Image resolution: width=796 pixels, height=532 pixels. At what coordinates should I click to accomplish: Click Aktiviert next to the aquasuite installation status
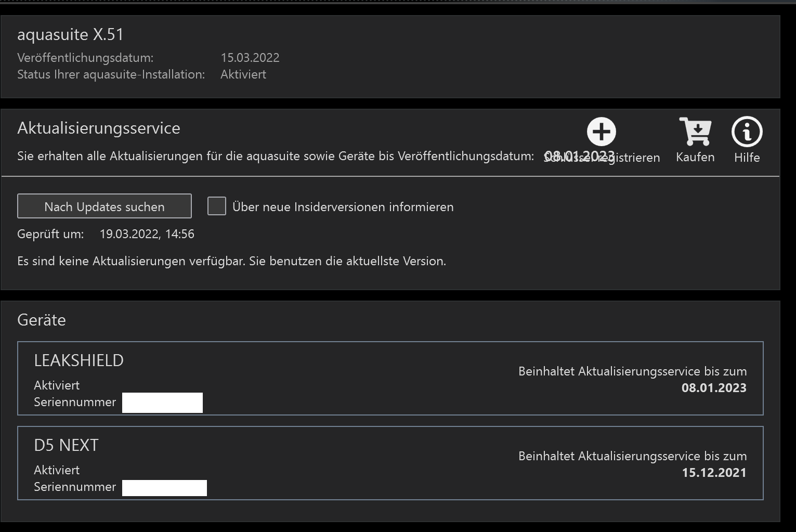pyautogui.click(x=243, y=74)
